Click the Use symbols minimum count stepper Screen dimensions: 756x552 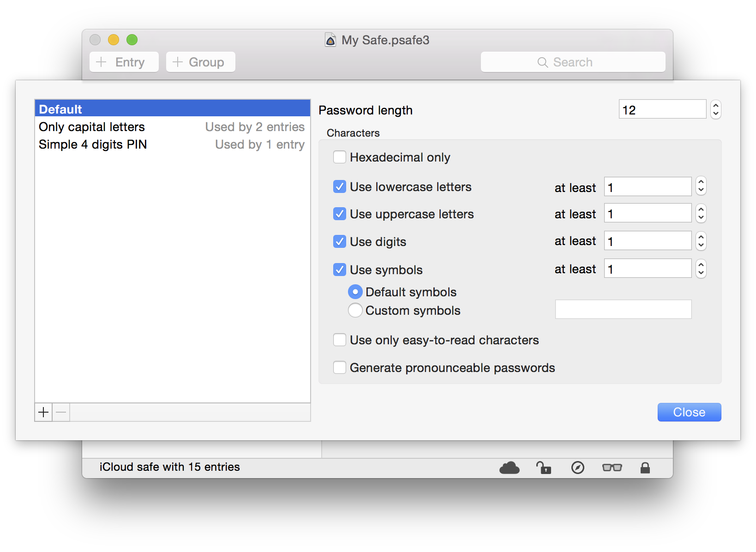[x=701, y=269]
